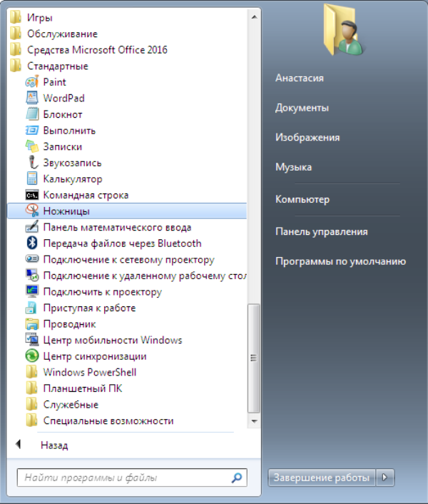Open Программы по умолчанию
The image size is (428, 504).
pos(341,261)
